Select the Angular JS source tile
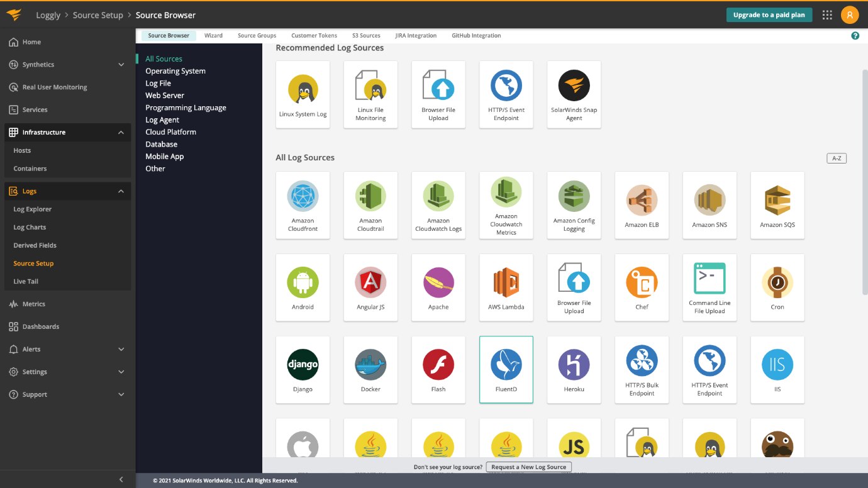This screenshot has height=488, width=868. click(x=370, y=287)
